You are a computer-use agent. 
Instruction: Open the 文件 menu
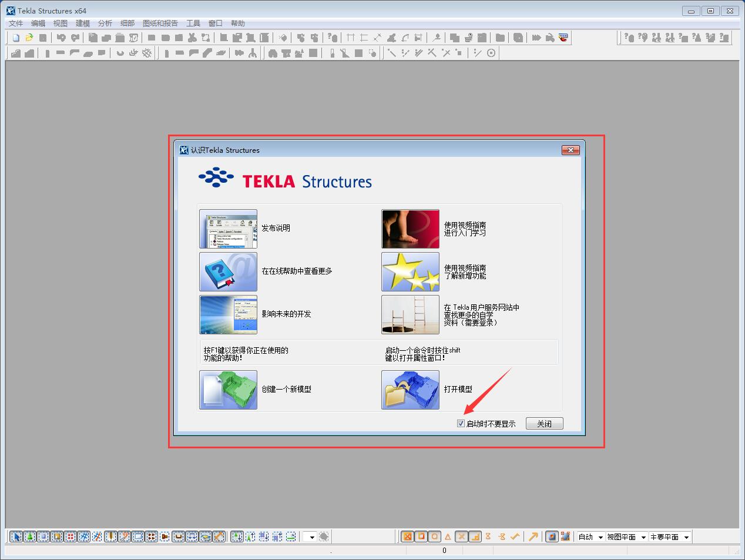(x=16, y=24)
